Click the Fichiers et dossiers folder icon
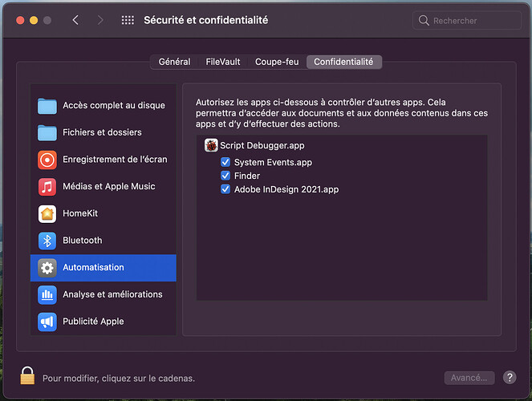The width and height of the screenshot is (532, 401). [47, 132]
